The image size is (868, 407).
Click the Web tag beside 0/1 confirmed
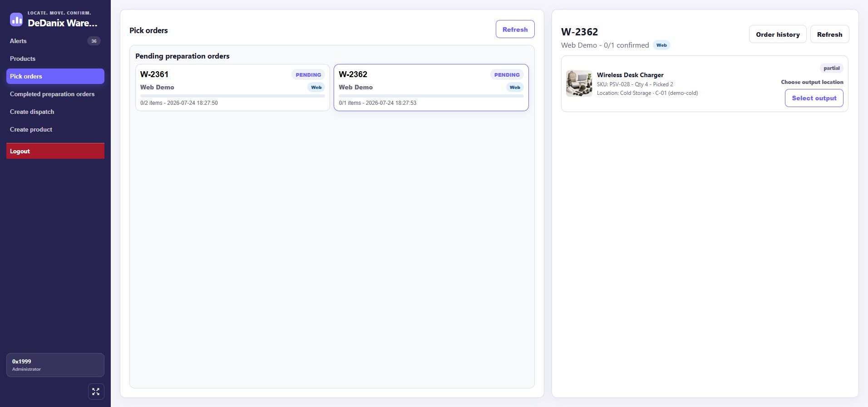(x=661, y=45)
